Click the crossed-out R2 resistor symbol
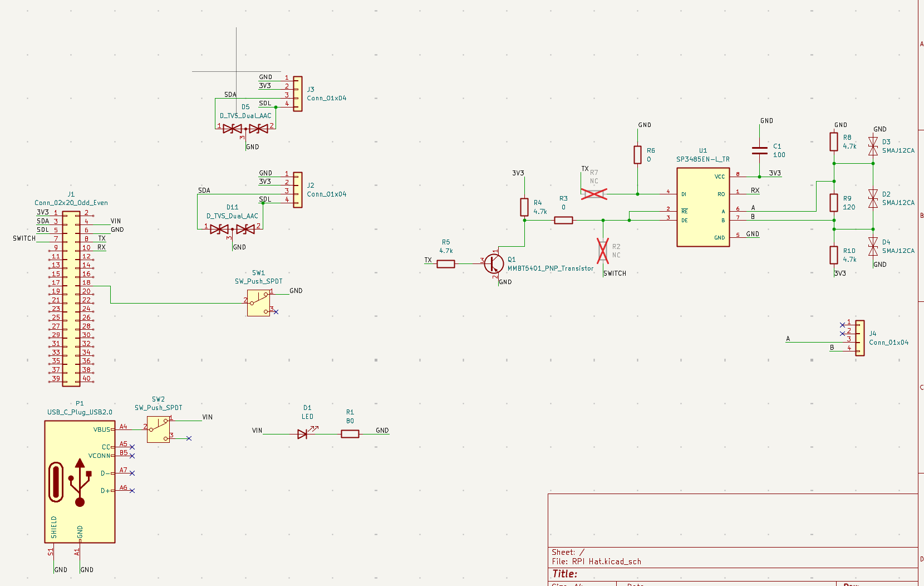 click(x=603, y=251)
